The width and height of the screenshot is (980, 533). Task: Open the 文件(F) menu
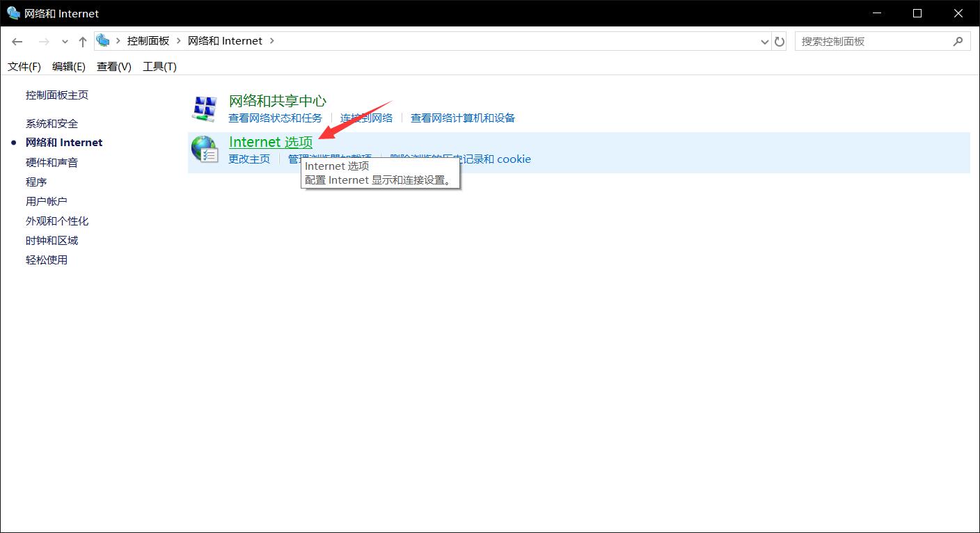(24, 66)
